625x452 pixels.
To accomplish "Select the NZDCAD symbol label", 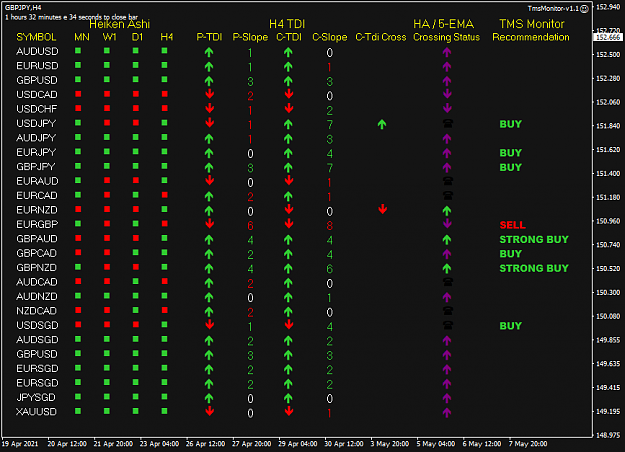I will pos(36,311).
